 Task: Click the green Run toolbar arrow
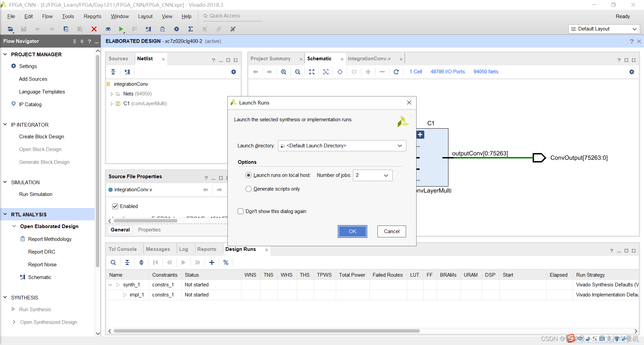[x=121, y=29]
